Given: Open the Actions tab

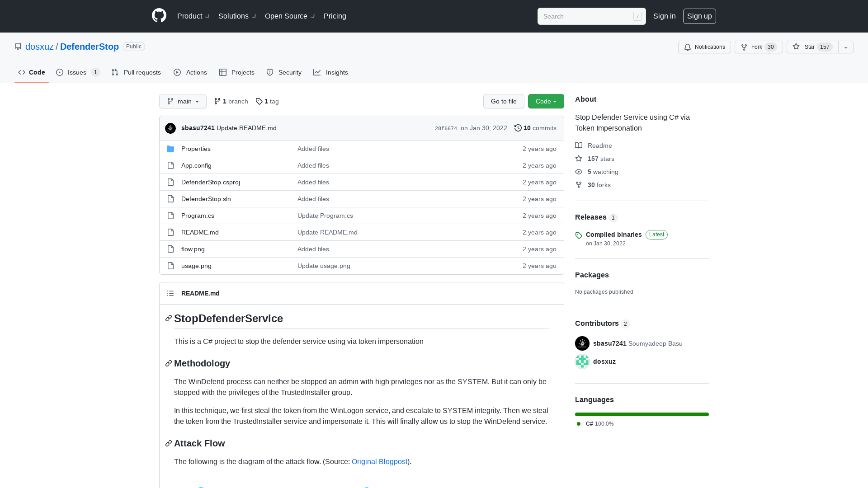Looking at the screenshot, I should (x=190, y=72).
